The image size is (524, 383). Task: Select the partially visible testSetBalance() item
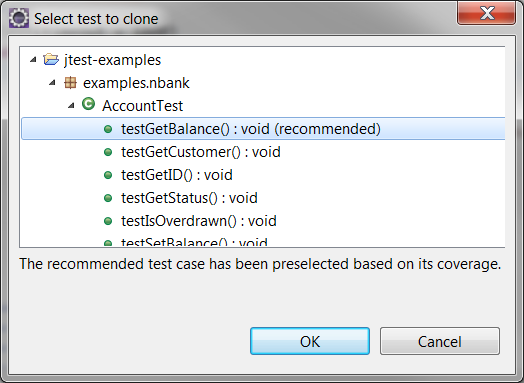click(x=194, y=242)
